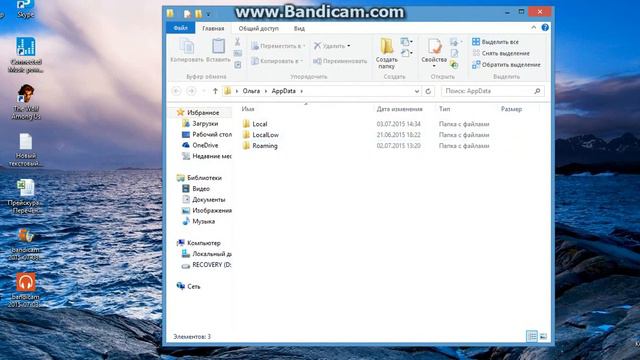Open the Общий доступ tab
The image size is (640, 360).
258,28
